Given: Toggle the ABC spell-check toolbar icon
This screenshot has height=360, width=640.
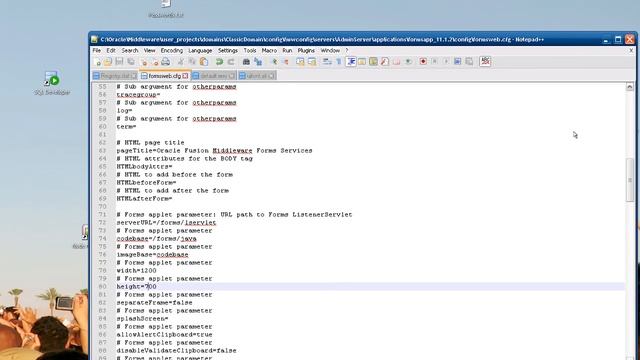Looking at the screenshot, I should [x=485, y=62].
